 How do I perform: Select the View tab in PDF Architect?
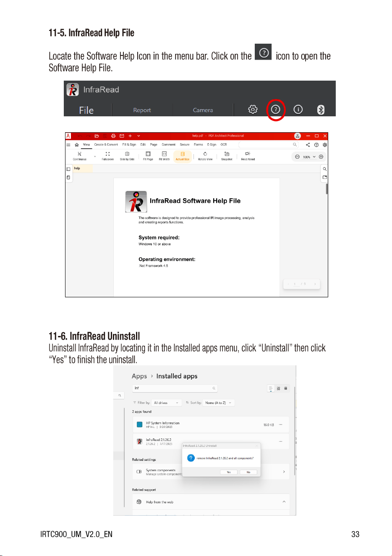point(86,144)
